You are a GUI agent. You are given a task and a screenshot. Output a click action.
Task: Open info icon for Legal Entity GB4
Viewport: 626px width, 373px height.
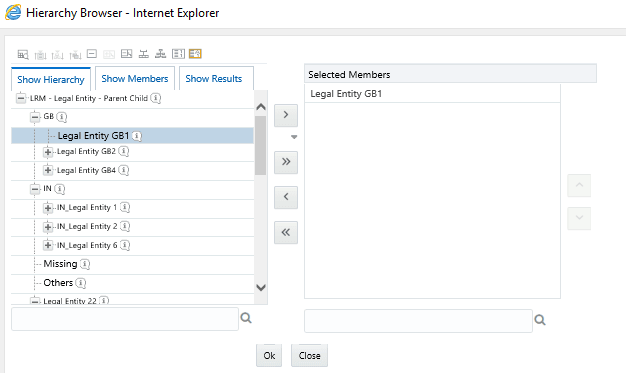tap(124, 170)
